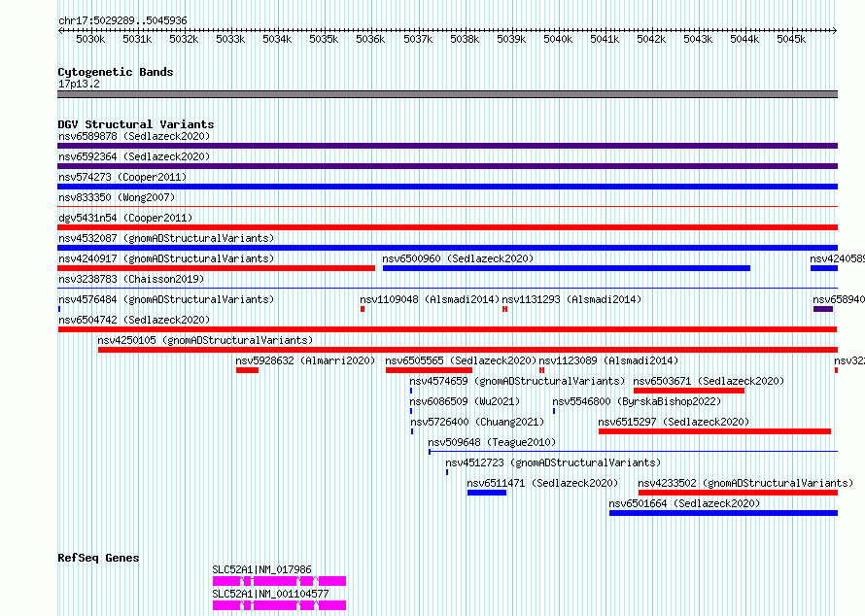Click the blue bar of nsv6500960

(x=567, y=268)
